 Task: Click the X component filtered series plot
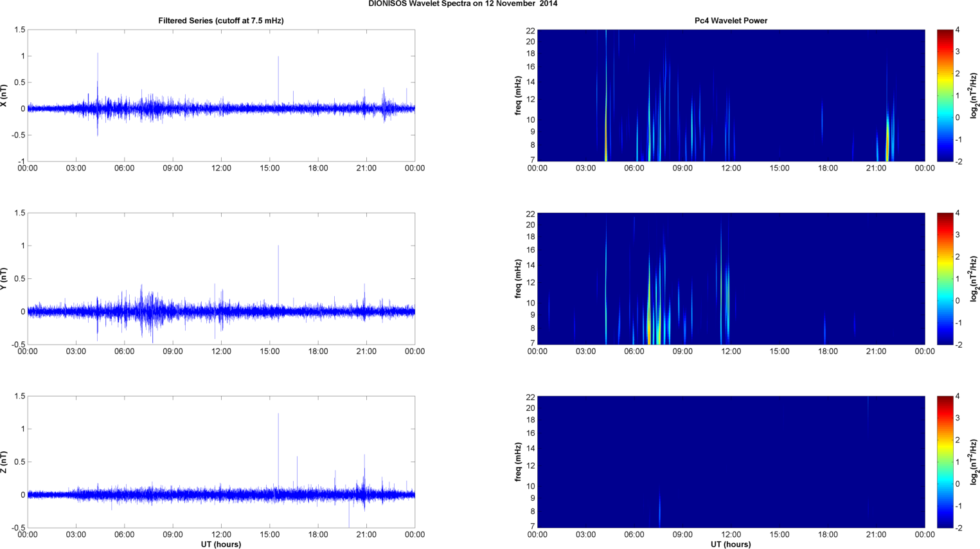(221, 96)
